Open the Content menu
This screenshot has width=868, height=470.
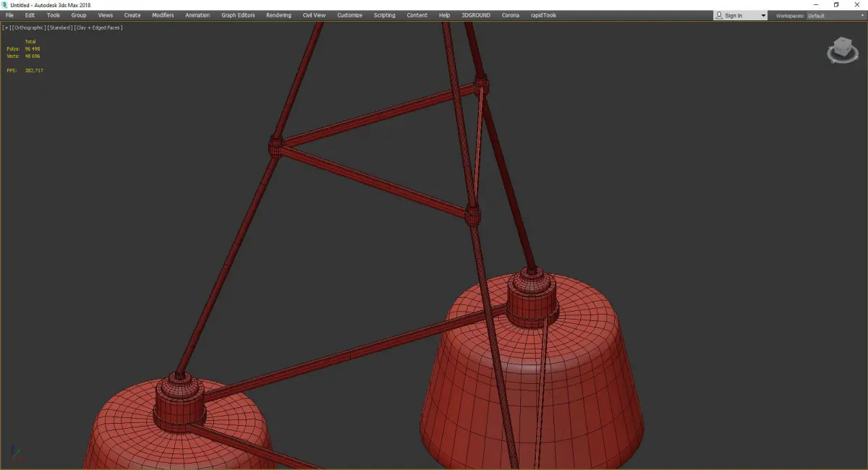(x=417, y=15)
